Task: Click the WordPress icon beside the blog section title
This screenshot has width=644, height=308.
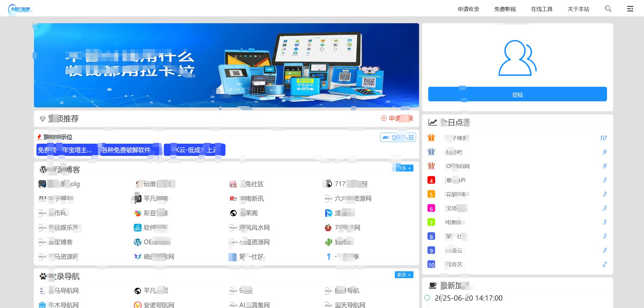Action: 43,169
